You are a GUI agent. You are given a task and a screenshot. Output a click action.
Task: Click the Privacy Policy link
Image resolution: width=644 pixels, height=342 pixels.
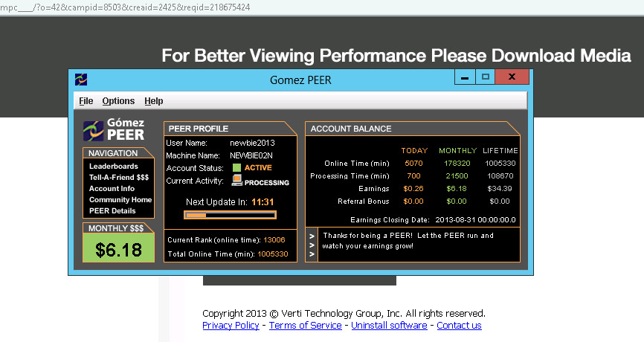(x=231, y=326)
